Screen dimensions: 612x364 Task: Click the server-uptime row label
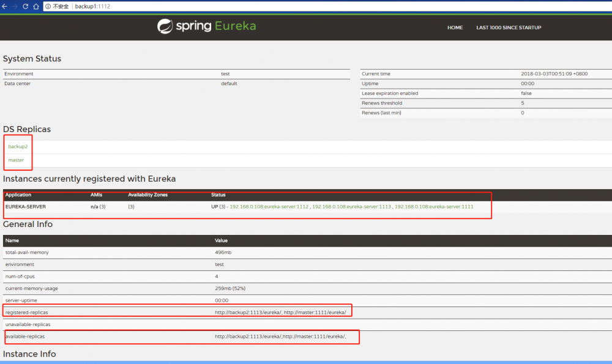click(21, 300)
